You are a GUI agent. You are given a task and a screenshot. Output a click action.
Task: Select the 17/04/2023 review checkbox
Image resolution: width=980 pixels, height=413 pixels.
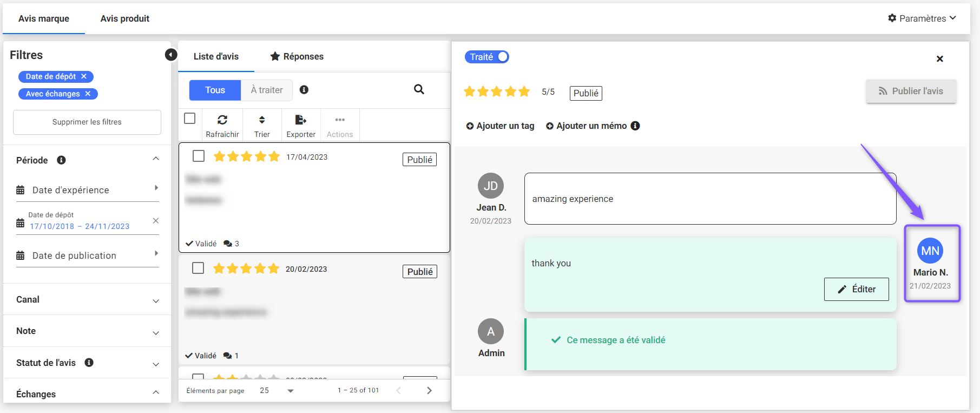pyautogui.click(x=199, y=156)
